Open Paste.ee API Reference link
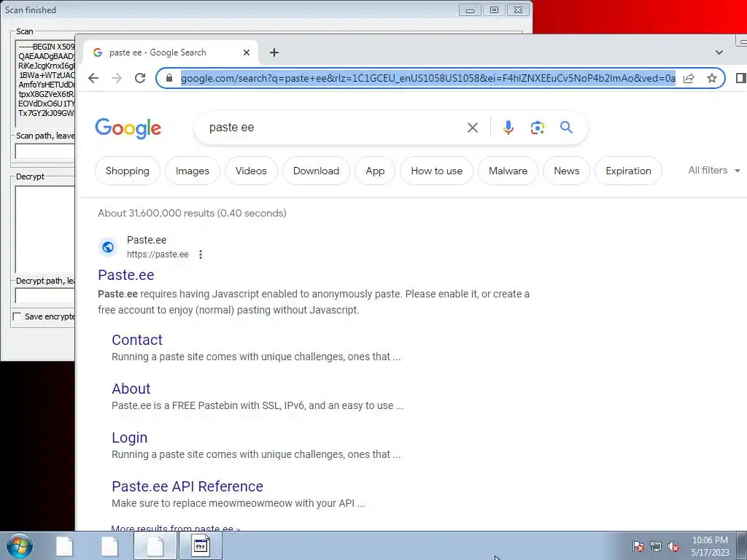 pos(187,486)
